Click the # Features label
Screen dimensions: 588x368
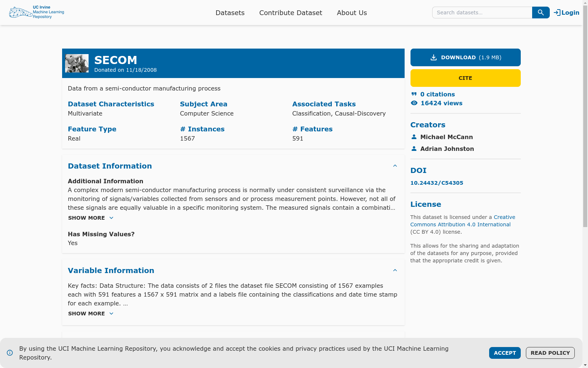pyautogui.click(x=312, y=129)
